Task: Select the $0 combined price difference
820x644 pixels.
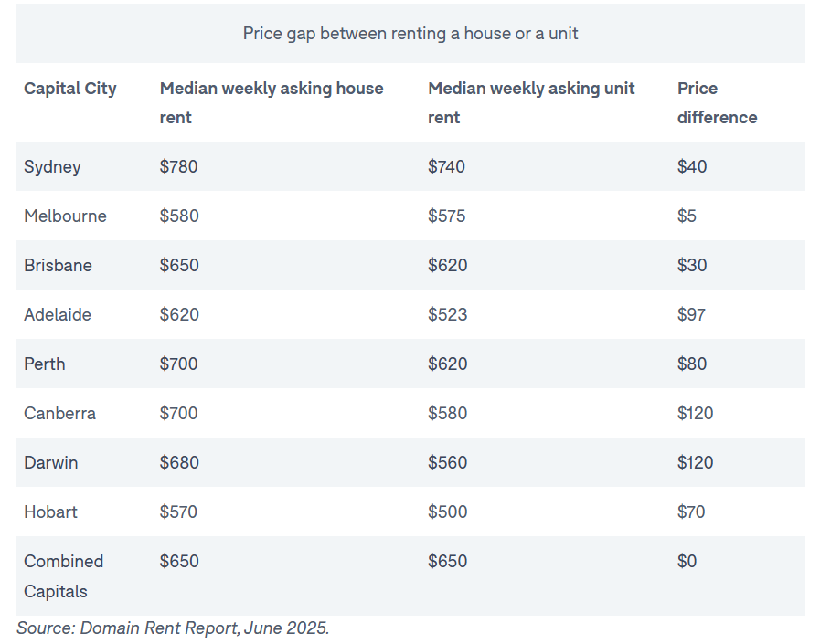Action: click(x=687, y=561)
